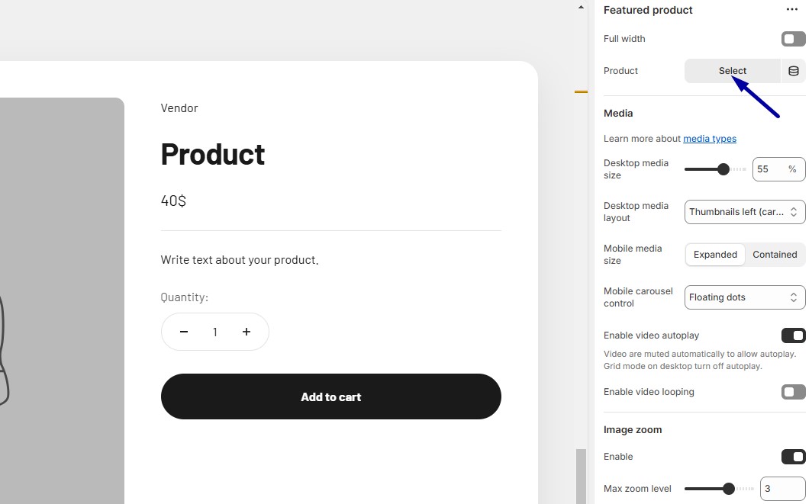The height and width of the screenshot is (504, 812).
Task: Click the plus icon to increase quantity
Action: click(246, 332)
